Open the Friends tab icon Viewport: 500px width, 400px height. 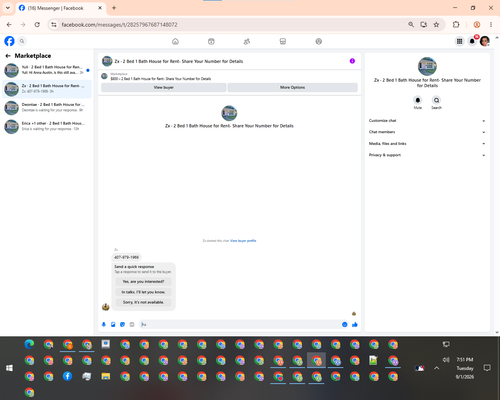(247, 41)
